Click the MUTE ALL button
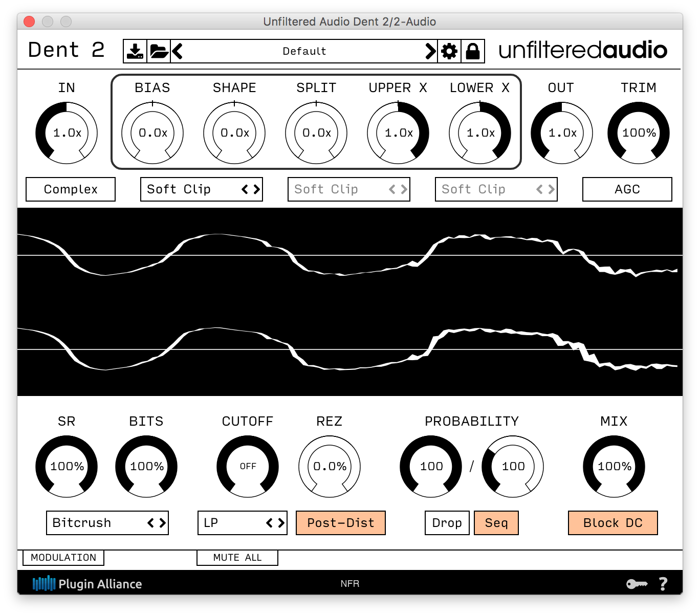This screenshot has width=700, height=616. [237, 558]
